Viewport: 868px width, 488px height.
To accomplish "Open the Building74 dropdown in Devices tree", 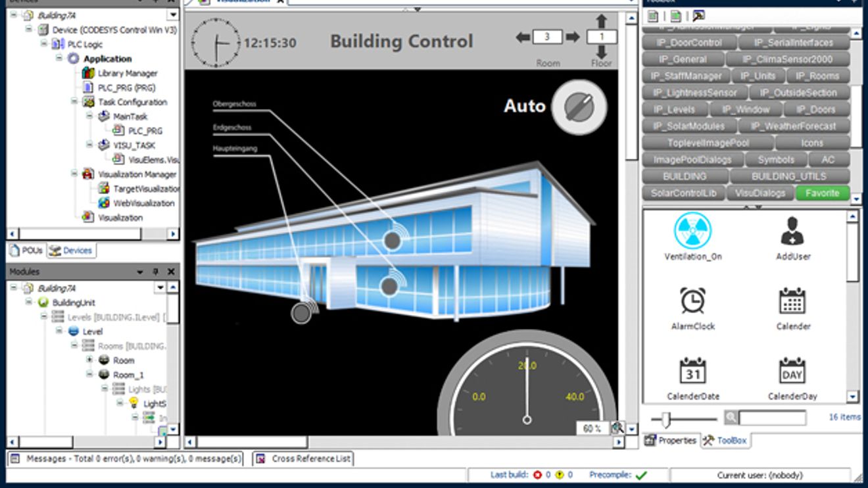I will [x=173, y=14].
